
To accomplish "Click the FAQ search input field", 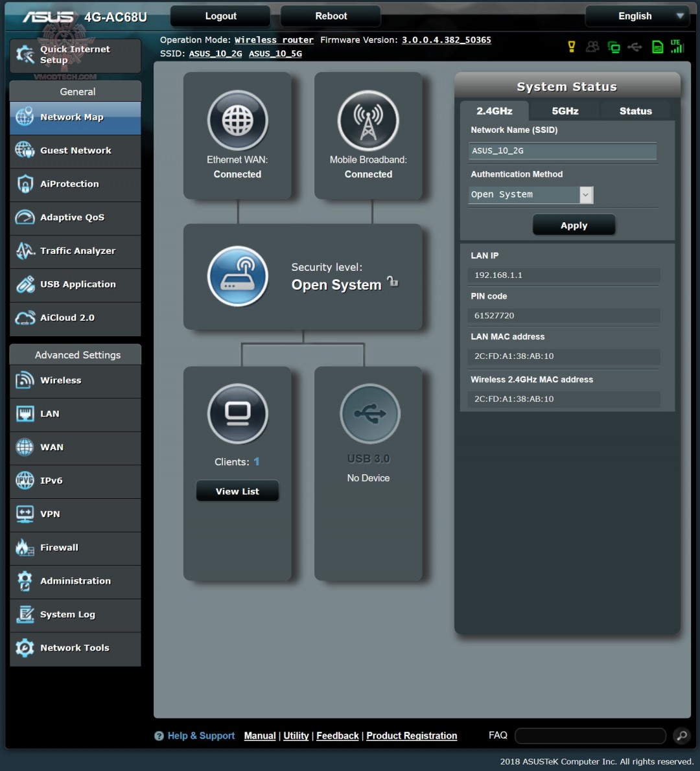I will pos(590,735).
